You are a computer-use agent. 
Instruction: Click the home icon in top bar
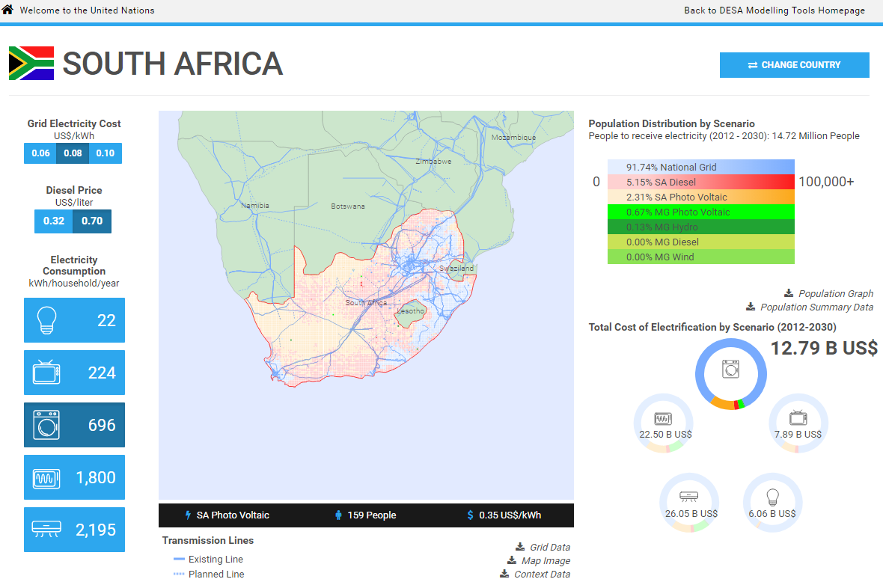(x=8, y=10)
